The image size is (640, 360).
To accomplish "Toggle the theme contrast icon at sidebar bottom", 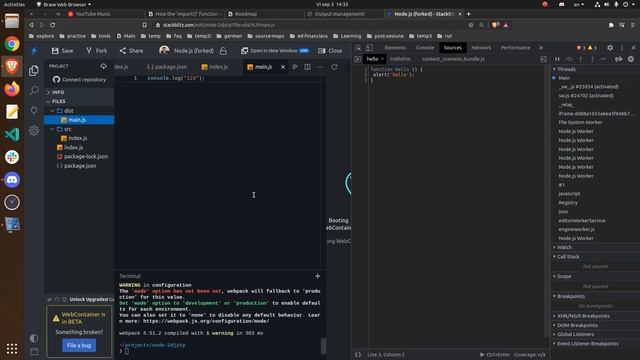I will (34, 338).
